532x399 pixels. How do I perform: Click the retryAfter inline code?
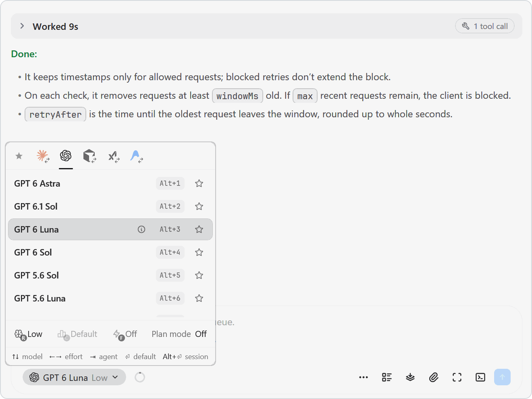click(x=56, y=114)
